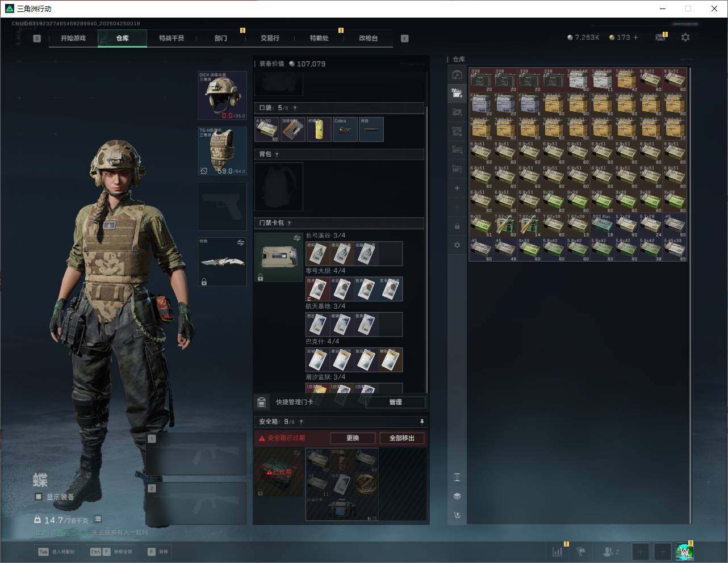
Task: Click the empty backpack slot
Action: 279,187
